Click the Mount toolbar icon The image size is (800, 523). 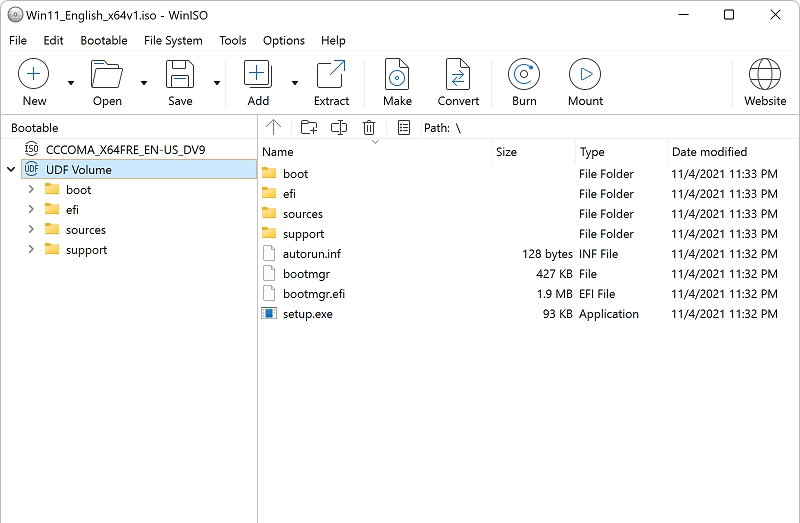coord(585,74)
